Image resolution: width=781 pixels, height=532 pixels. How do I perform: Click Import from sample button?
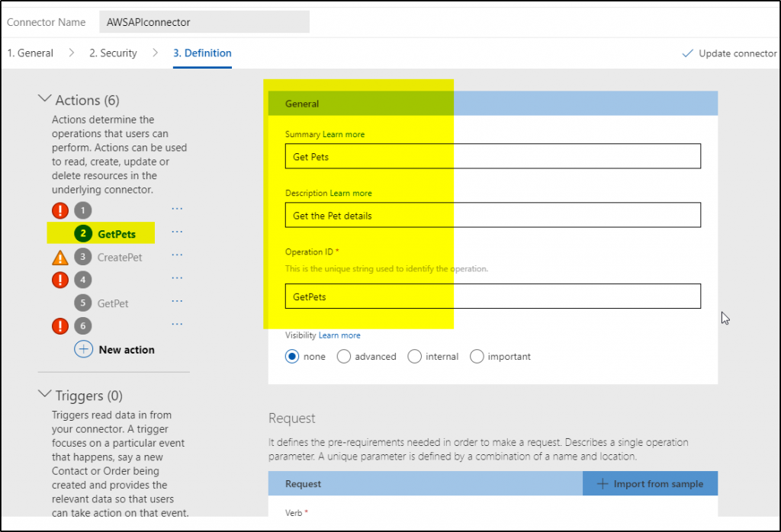[650, 484]
